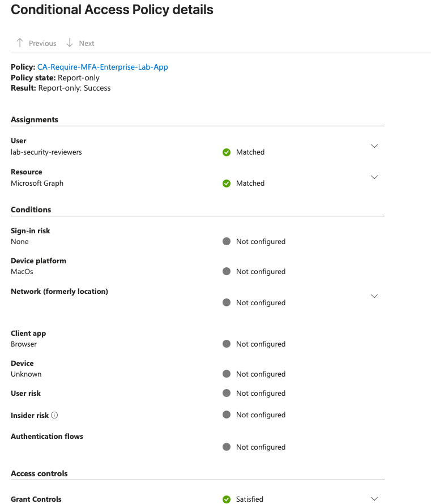Click 'Not configured' text for Sign-in risk
The height and width of the screenshot is (504, 431).
261,241
